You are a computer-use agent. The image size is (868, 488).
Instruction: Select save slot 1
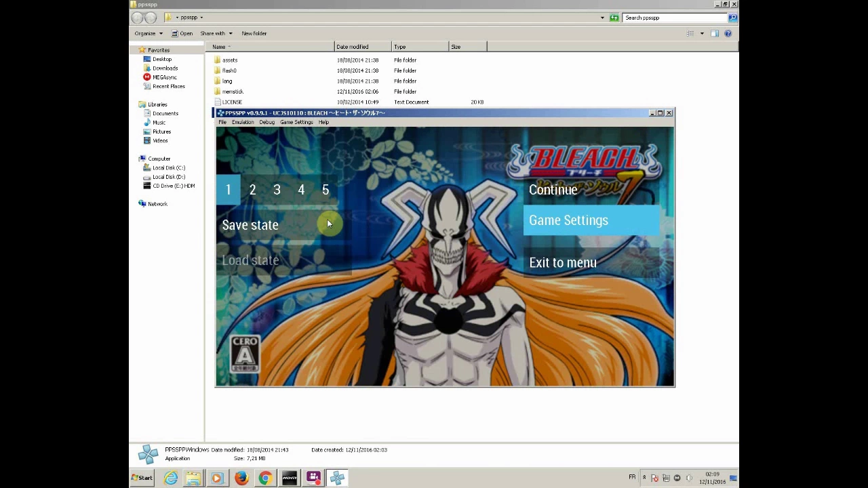229,190
